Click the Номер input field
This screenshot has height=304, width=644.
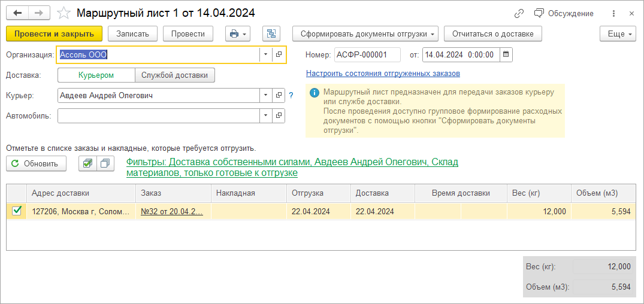tap(367, 55)
